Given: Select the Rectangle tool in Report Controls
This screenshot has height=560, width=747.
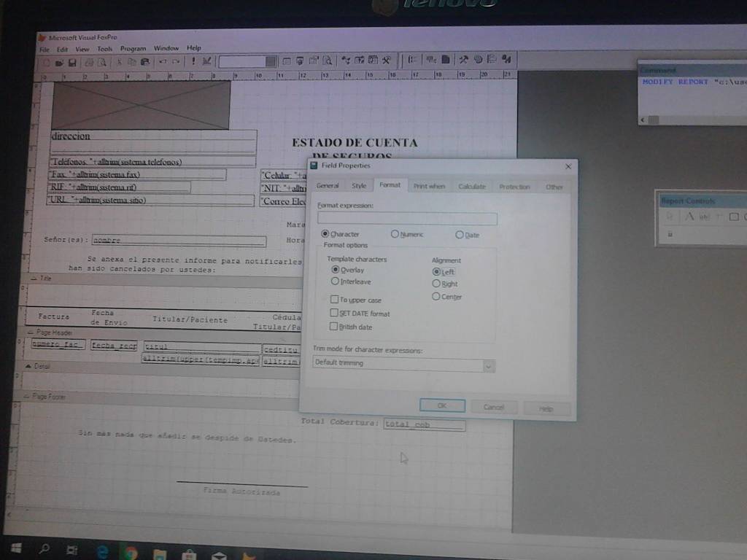Looking at the screenshot, I should (x=734, y=217).
